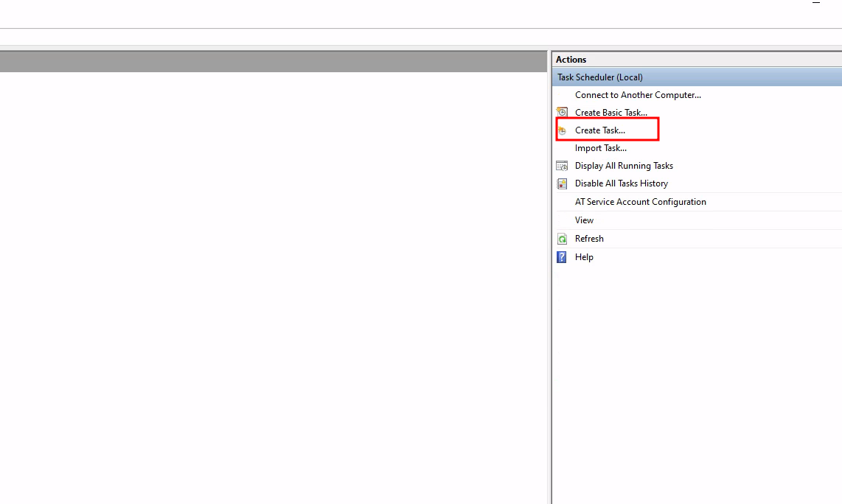
Task: Click the Actions pane title header
Action: point(571,60)
